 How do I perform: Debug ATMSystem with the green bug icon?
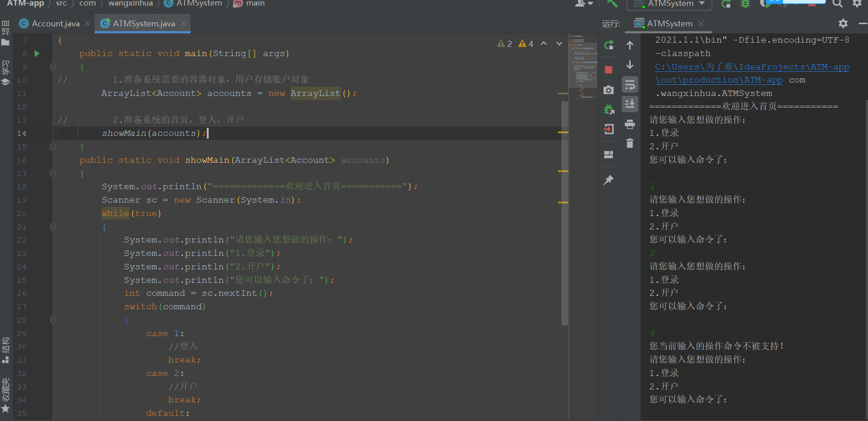(x=745, y=4)
